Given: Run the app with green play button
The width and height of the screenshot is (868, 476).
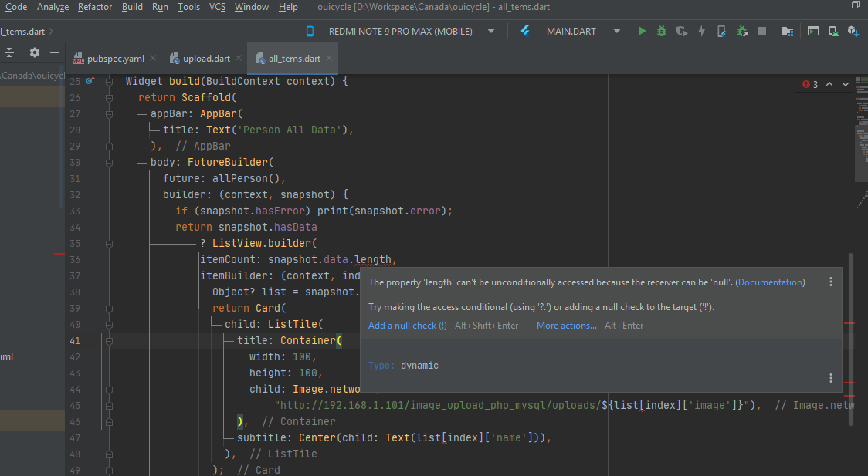Looking at the screenshot, I should coord(642,31).
